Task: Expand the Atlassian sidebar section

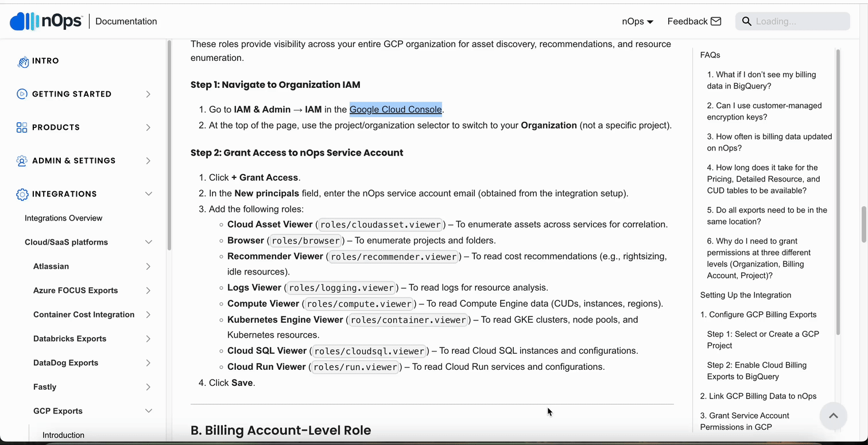Action: coord(148,266)
